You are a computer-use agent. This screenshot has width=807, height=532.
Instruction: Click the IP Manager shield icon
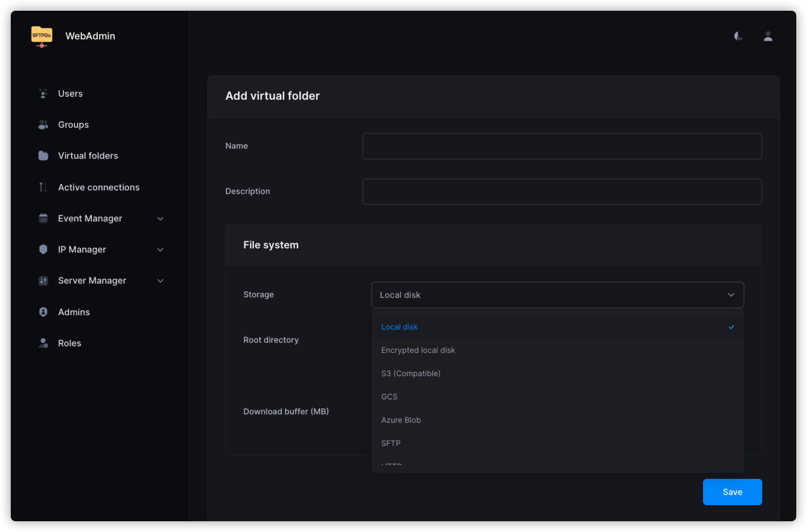click(43, 250)
